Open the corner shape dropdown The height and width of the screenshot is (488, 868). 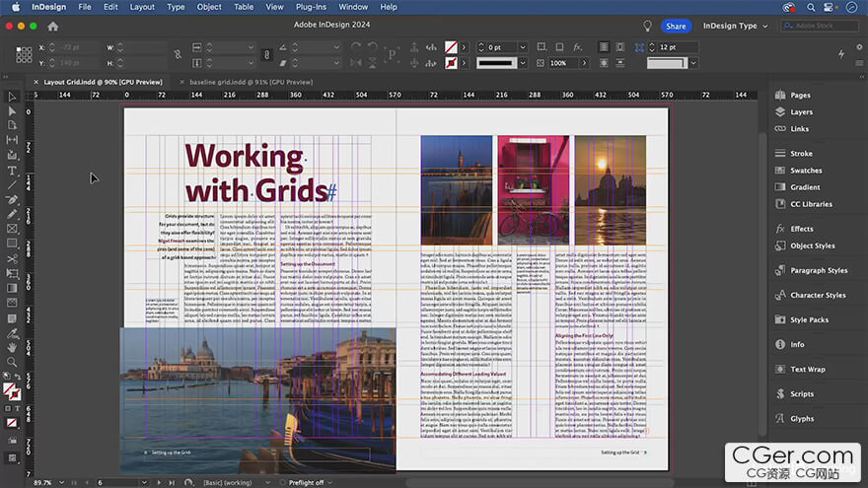pos(693,63)
